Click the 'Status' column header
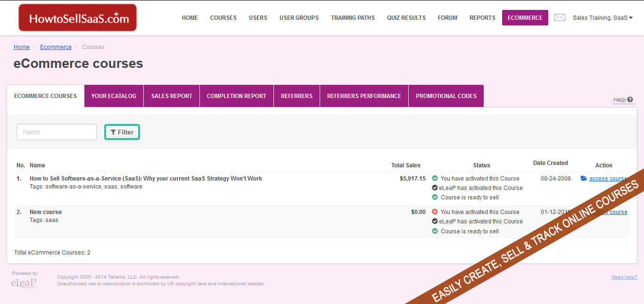 (482, 165)
